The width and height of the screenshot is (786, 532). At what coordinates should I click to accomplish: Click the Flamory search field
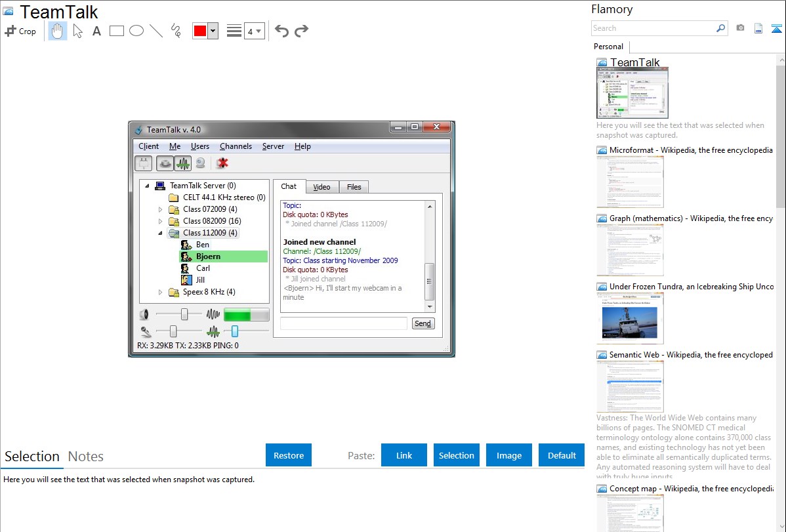[653, 28]
